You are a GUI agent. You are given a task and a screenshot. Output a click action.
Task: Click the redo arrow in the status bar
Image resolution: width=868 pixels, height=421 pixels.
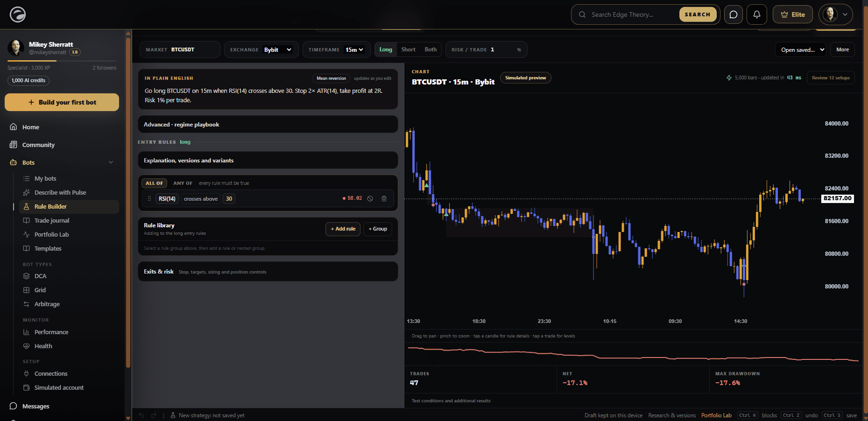[x=154, y=415]
